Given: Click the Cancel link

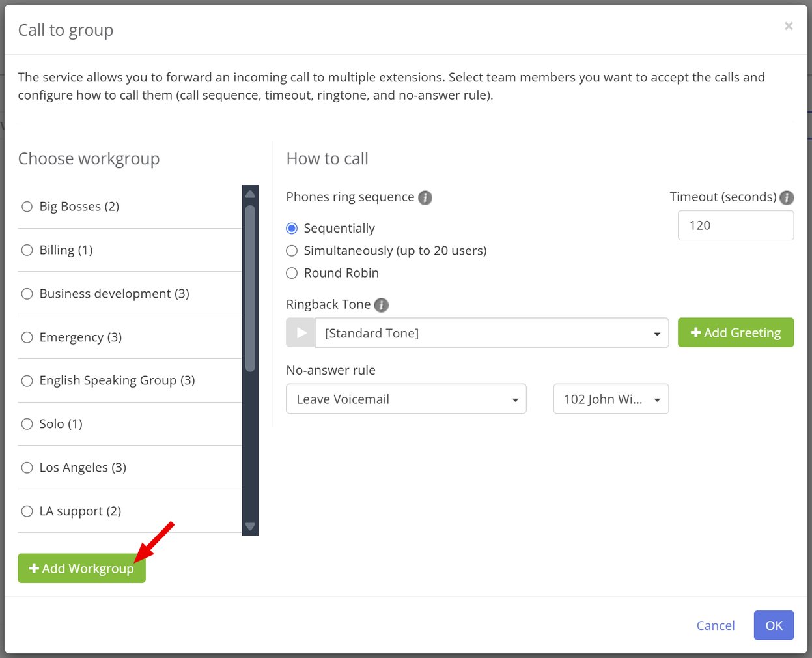Looking at the screenshot, I should (715, 625).
